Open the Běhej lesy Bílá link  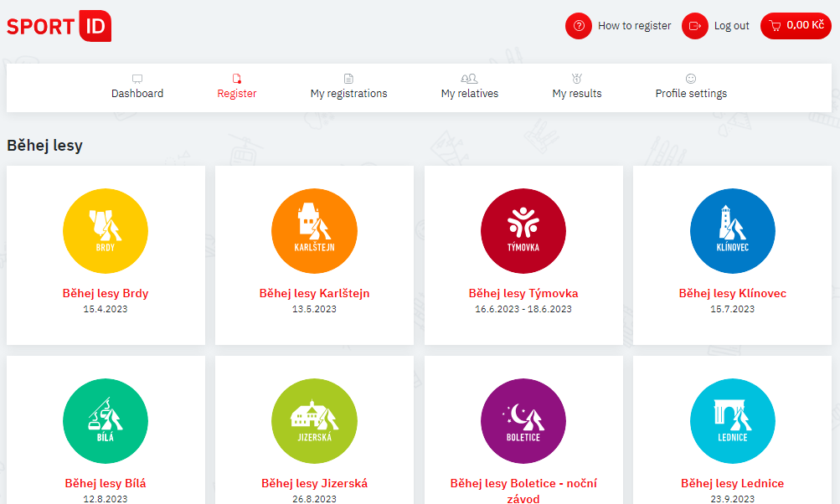point(106,483)
